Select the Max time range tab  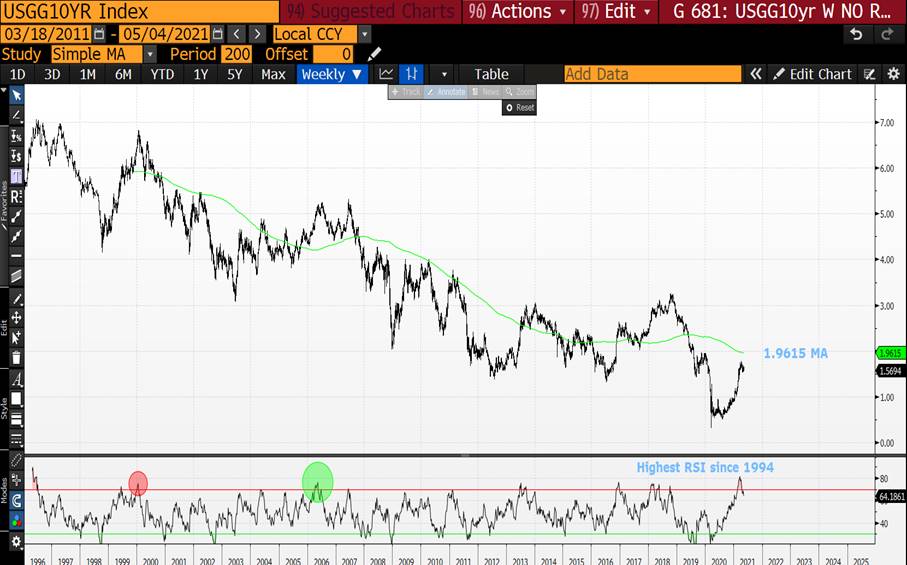pos(273,74)
